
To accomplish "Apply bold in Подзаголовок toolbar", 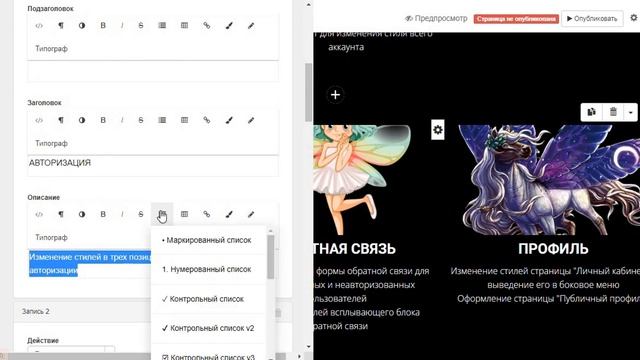I will (x=103, y=26).
